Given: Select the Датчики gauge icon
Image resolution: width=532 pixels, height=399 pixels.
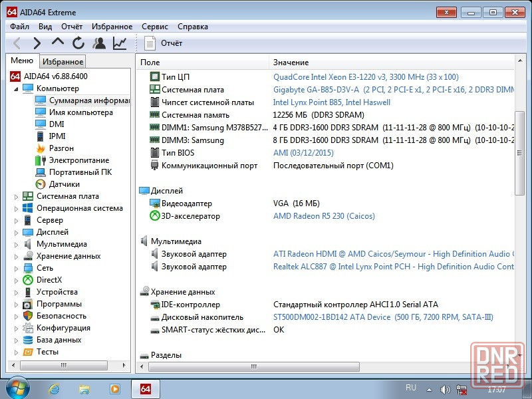Looking at the screenshot, I should point(41,184).
